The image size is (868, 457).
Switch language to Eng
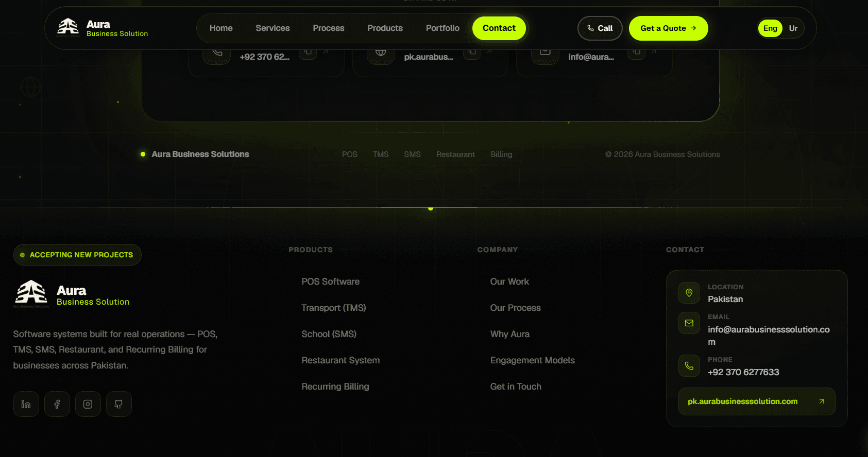coord(770,28)
